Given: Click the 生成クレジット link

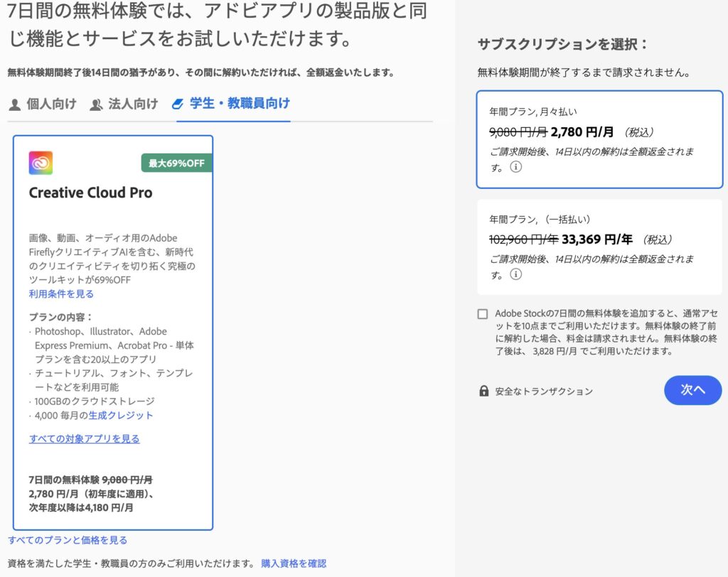Looking at the screenshot, I should tap(121, 415).
